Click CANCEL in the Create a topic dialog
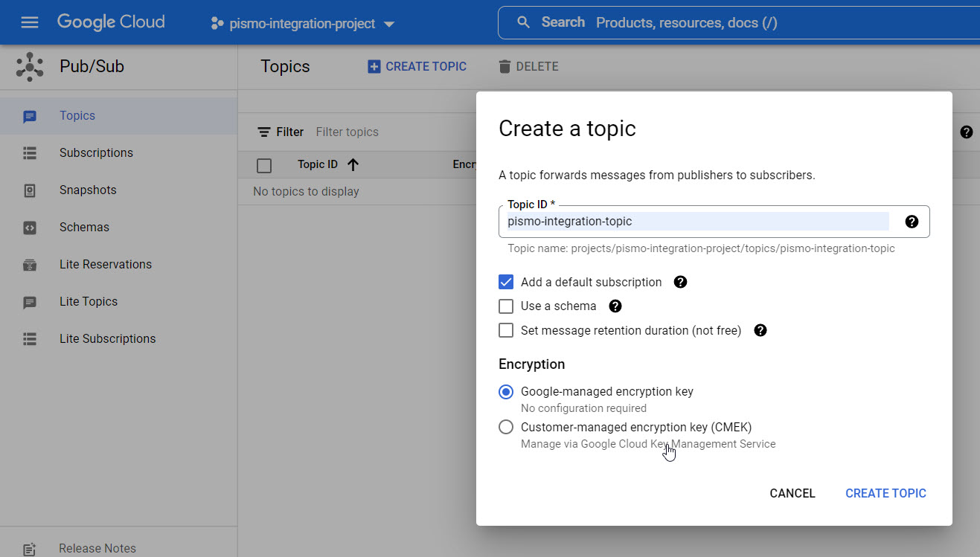Viewport: 980px width, 557px height. [x=792, y=494]
